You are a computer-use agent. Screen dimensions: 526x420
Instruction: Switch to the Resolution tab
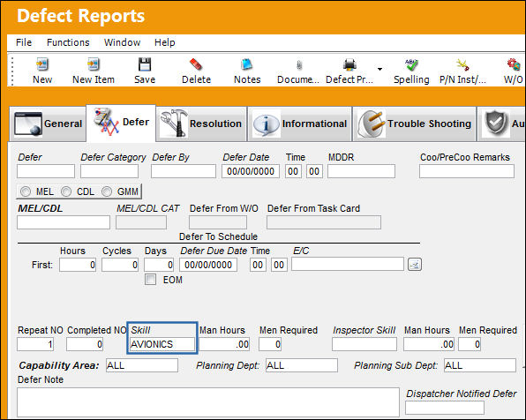[x=201, y=124]
